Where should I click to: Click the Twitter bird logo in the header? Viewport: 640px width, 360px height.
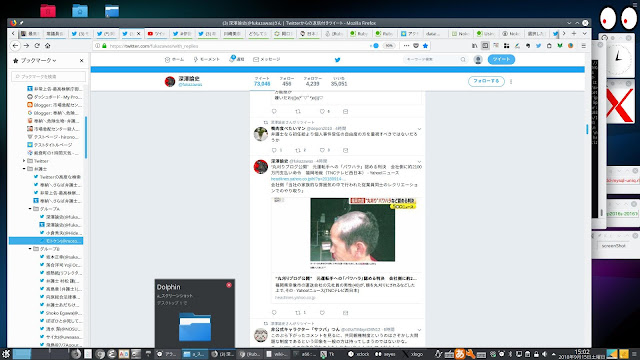click(x=337, y=60)
